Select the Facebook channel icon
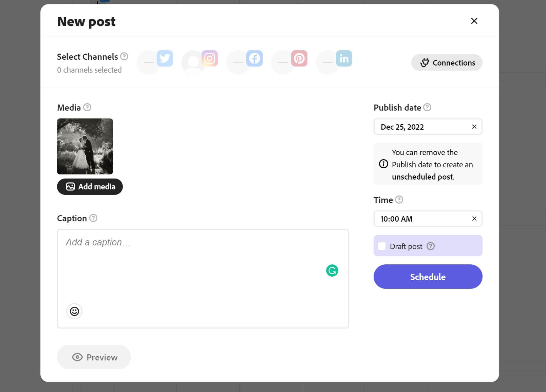546x392 pixels. point(254,59)
